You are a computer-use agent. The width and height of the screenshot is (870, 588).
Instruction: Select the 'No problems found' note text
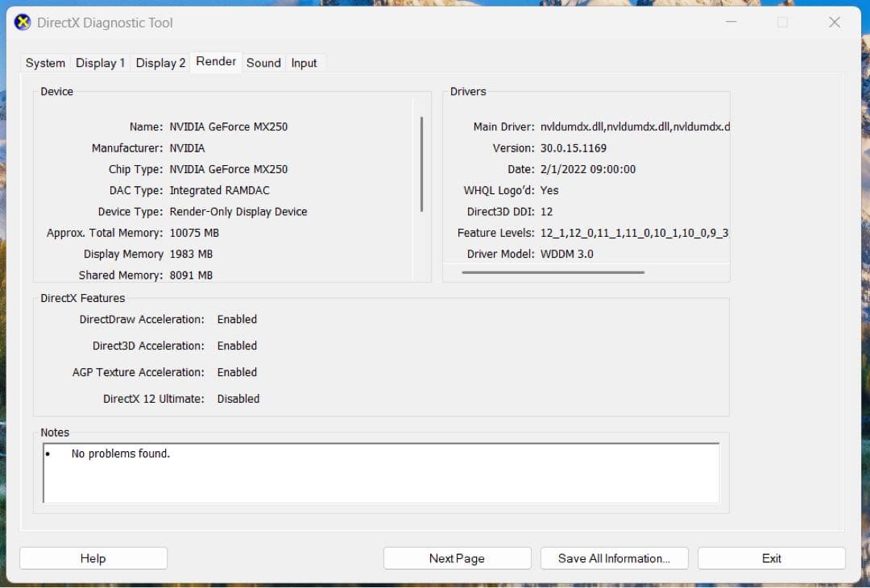tap(120, 453)
